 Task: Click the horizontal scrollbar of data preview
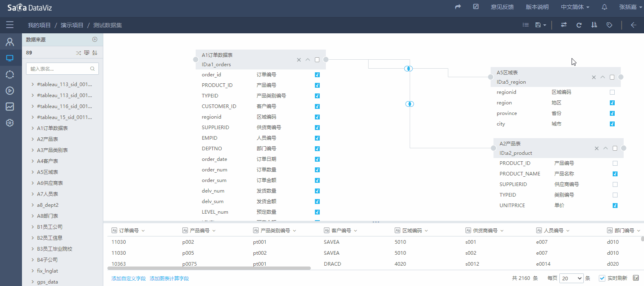coord(209,268)
